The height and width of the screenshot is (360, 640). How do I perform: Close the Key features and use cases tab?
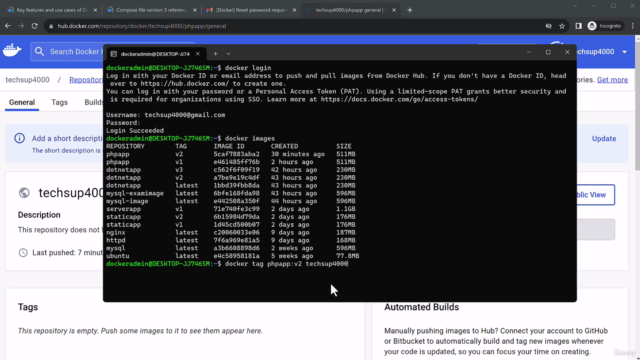click(x=95, y=10)
